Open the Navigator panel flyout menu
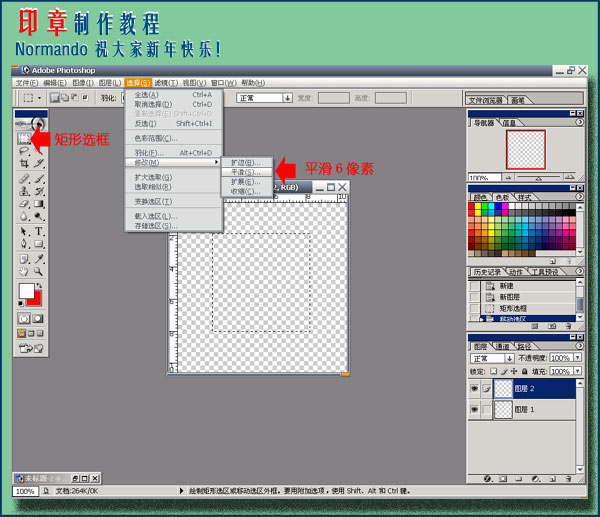The width and height of the screenshot is (600, 517). (580, 122)
